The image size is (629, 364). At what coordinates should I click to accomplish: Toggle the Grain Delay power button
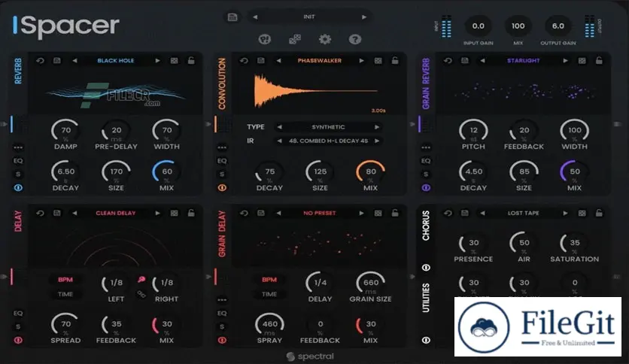pos(222,341)
